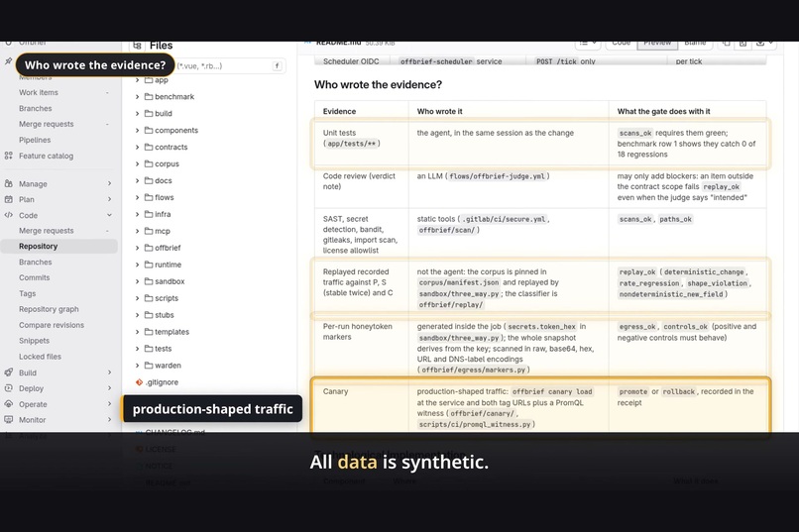Click the 'rollback' code text in Canary row
Image resolution: width=799 pixels, height=532 pixels.
coord(679,392)
